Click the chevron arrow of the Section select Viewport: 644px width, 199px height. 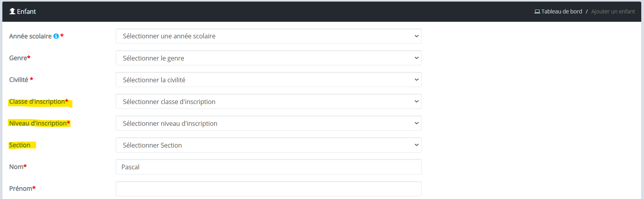[416, 145]
